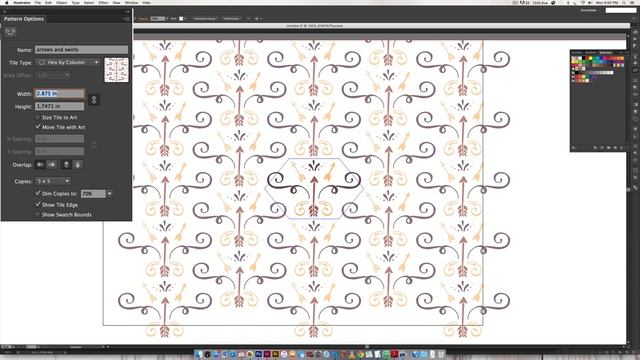Click the Swatch Libraries menu icon in Swatches panel

[573, 147]
